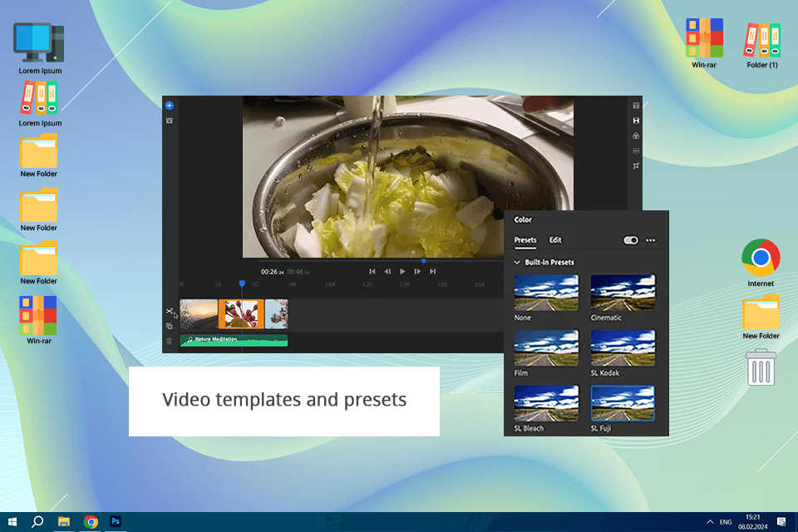Image resolution: width=798 pixels, height=532 pixels.
Task: Open the transitions panel icon in the right toolbar
Action: click(636, 121)
